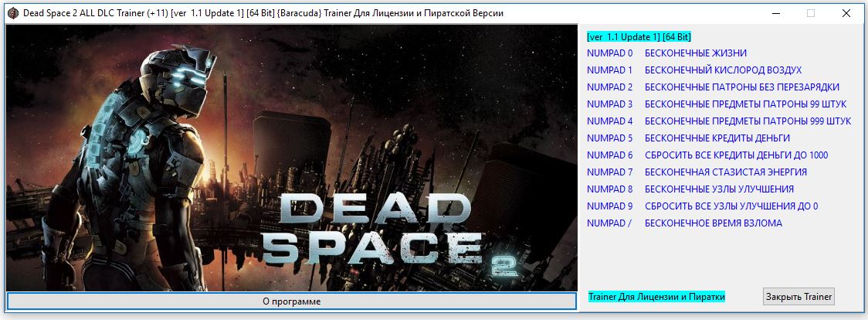The image size is (868, 320).
Task: Select the NUMPAD 4 hotkey label
Action: pos(609,121)
